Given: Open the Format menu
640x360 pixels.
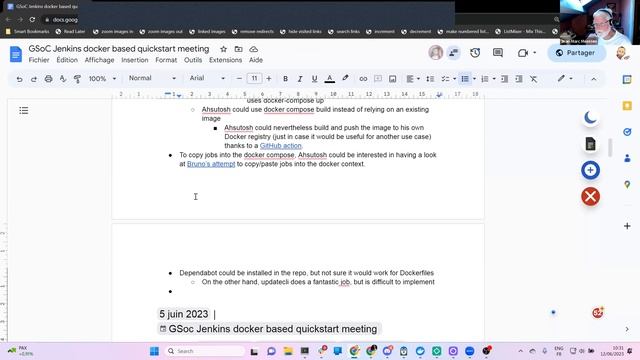Looking at the screenshot, I should [x=166, y=60].
